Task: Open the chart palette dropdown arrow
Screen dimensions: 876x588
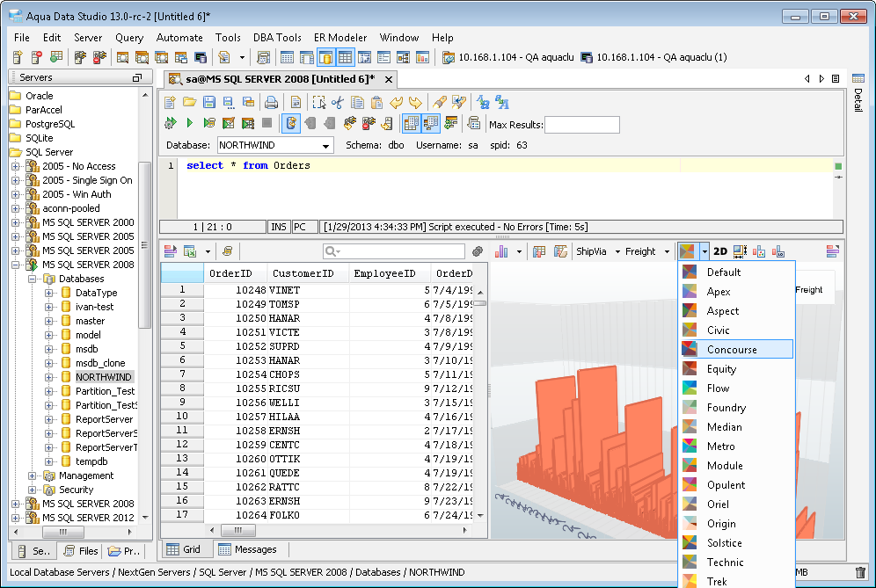Action: [x=704, y=252]
